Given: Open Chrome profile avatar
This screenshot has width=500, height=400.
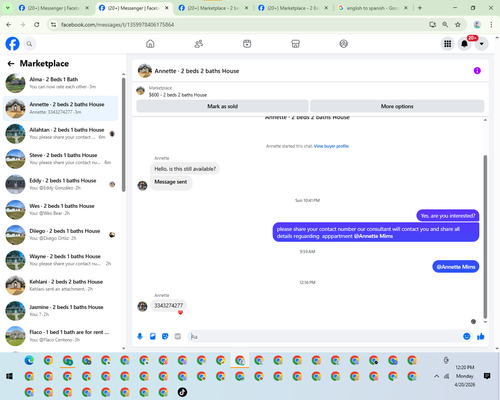Looking at the screenshot, I should point(477,24).
